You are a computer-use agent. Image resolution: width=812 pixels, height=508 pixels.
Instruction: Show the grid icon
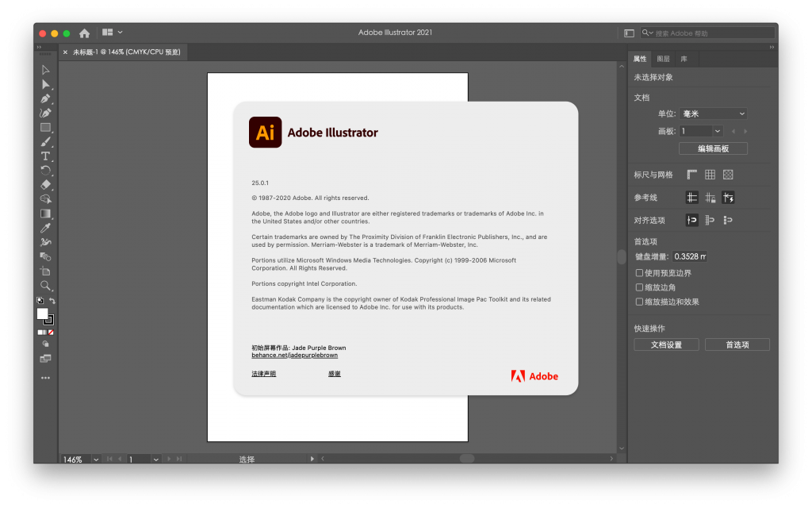coord(710,175)
